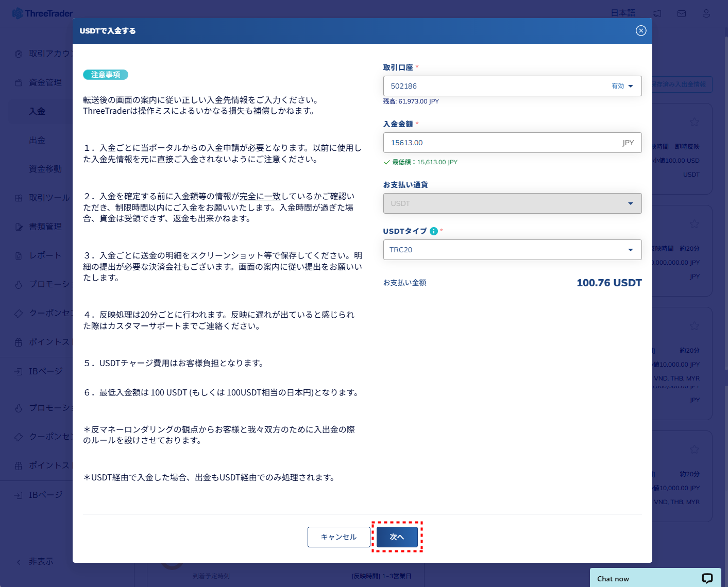
Task: Open the user profile icon in header
Action: click(x=706, y=13)
